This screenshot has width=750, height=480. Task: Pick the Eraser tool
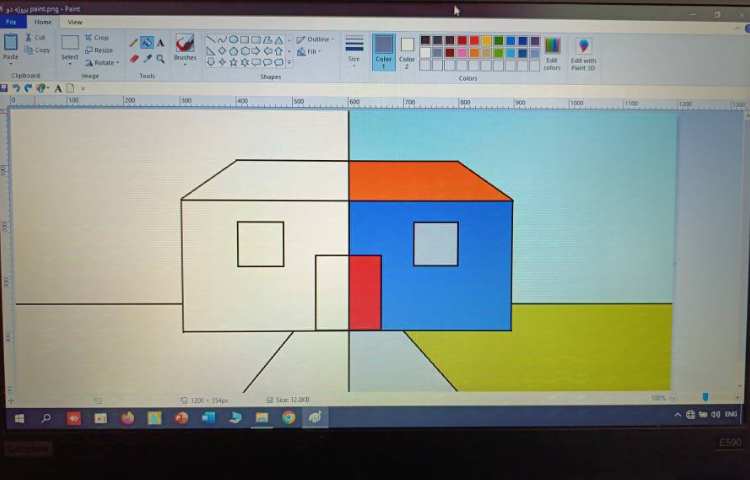[x=134, y=59]
